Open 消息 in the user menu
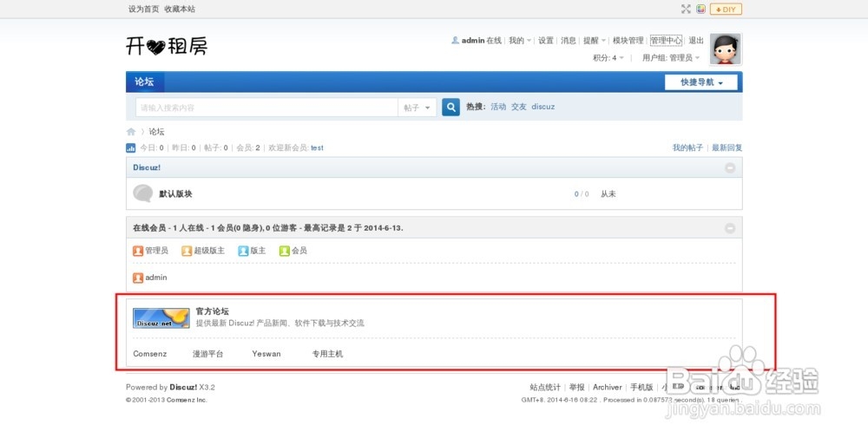This screenshot has height=438, width=868. pos(569,41)
